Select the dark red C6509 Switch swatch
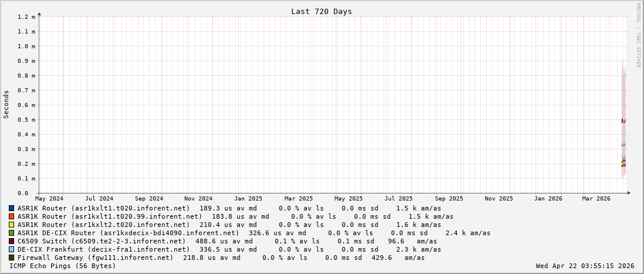Image resolution: width=644 pixels, height=274 pixels. tap(12, 241)
